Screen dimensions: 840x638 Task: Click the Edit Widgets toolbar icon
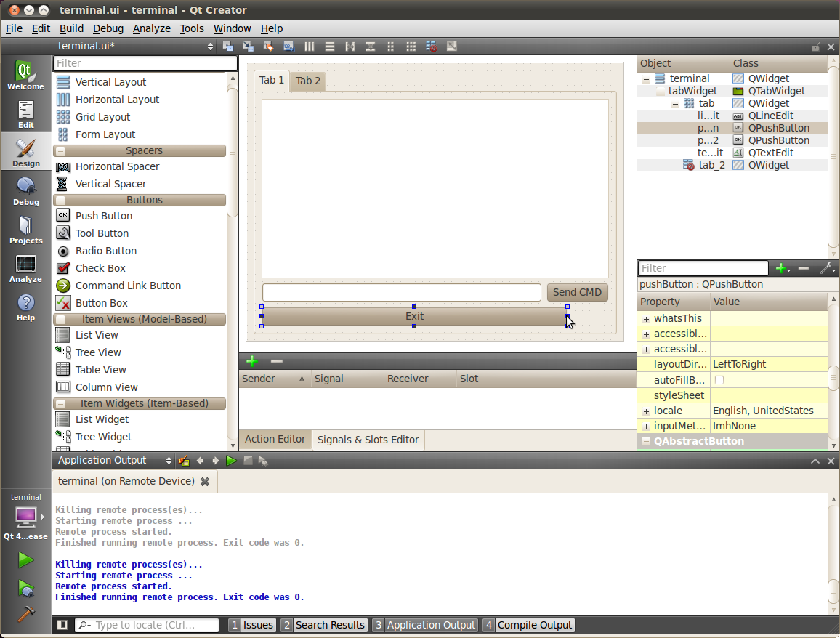(227, 47)
